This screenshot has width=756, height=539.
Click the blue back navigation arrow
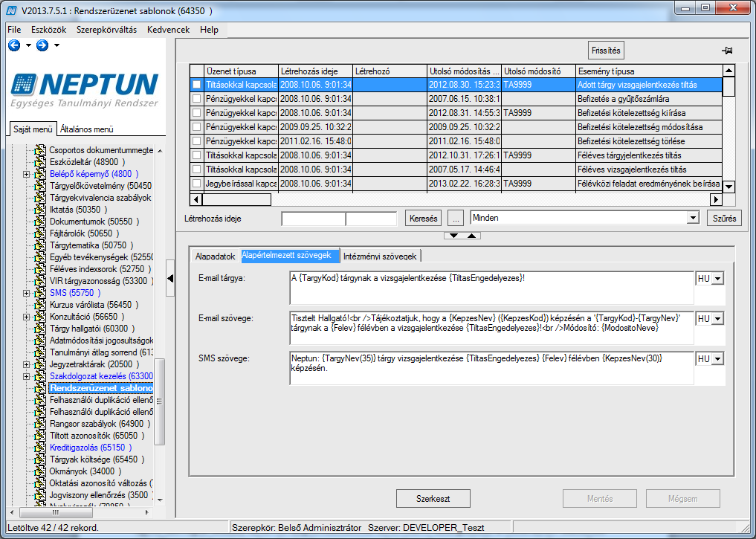tap(14, 45)
